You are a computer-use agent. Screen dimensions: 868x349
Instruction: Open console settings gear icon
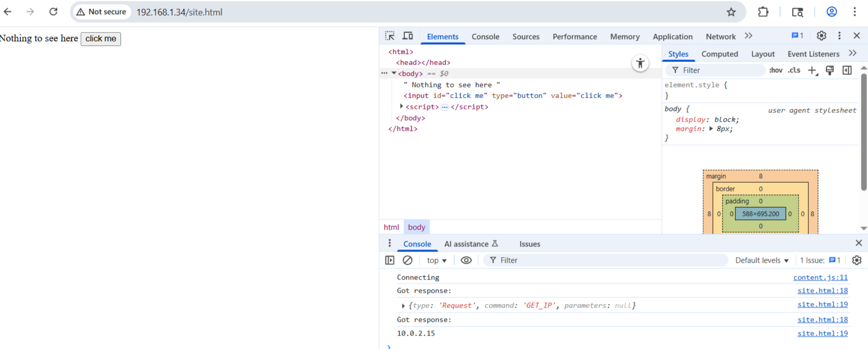click(857, 260)
